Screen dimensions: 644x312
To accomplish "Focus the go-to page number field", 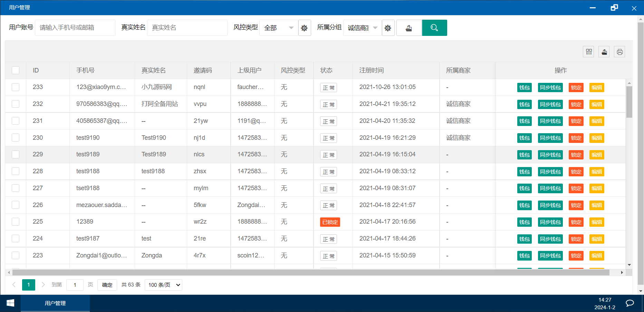I will pos(75,285).
